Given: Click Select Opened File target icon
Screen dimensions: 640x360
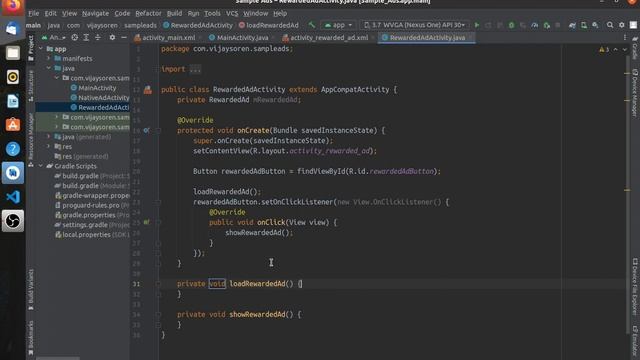Looking at the screenshot, I should (75, 38).
